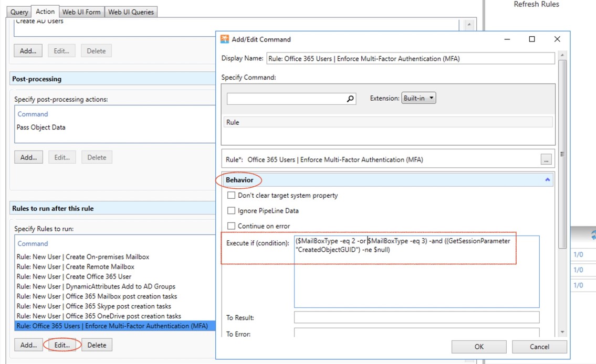Click Command column header in post-processing list
596x364 pixels.
click(x=33, y=114)
